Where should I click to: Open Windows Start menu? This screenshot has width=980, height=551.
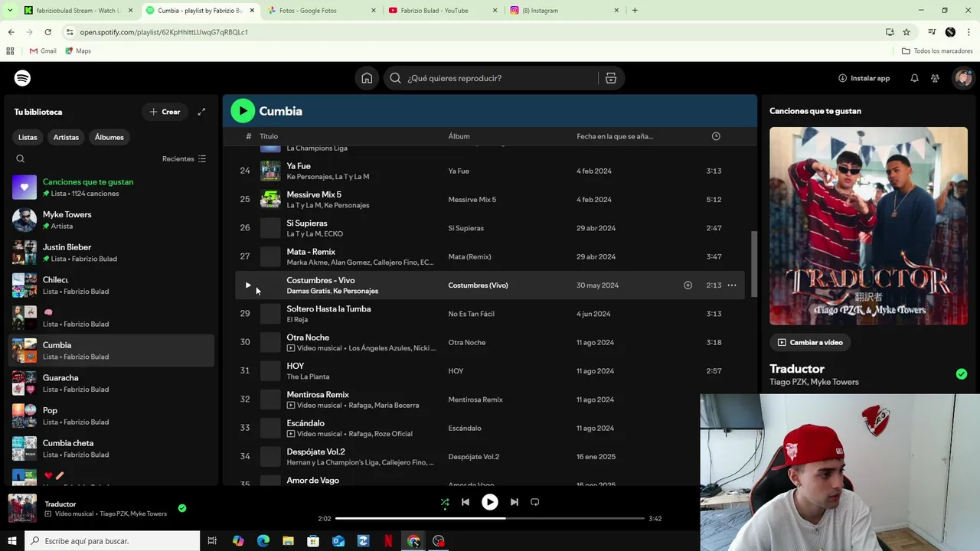point(11,541)
